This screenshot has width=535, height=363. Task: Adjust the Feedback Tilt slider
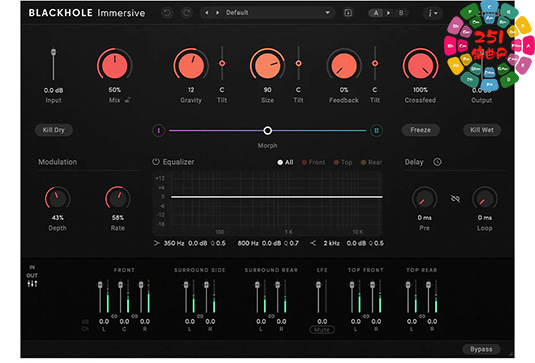(x=375, y=63)
